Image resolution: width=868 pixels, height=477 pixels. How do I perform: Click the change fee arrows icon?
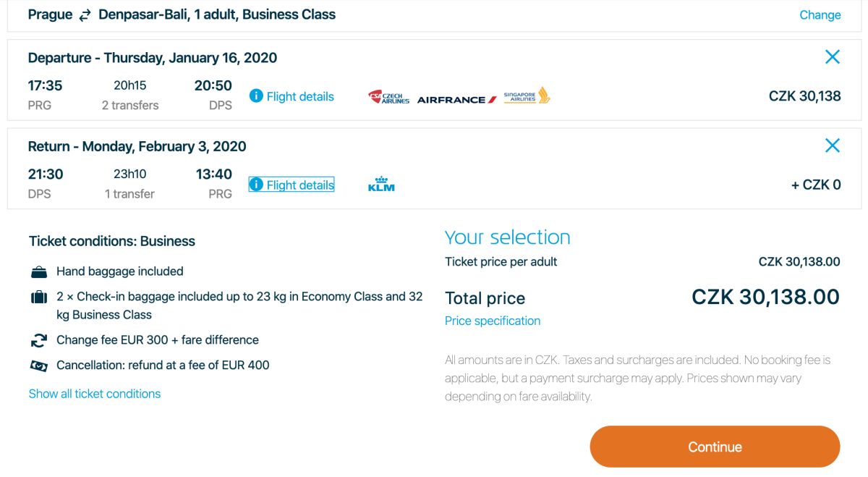(39, 340)
